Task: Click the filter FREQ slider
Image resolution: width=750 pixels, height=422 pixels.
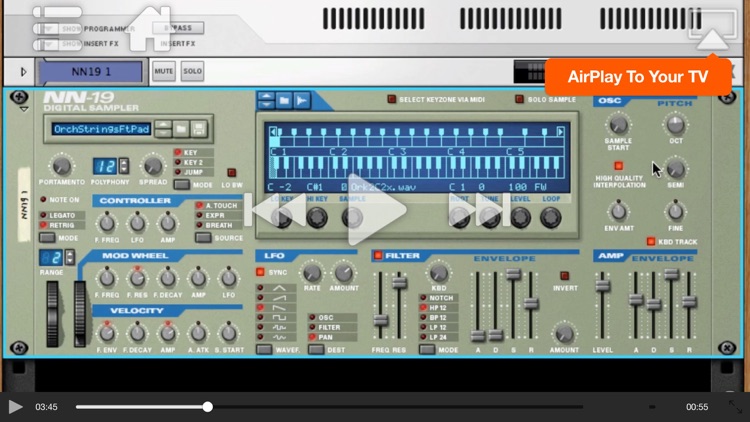Action: (x=381, y=320)
